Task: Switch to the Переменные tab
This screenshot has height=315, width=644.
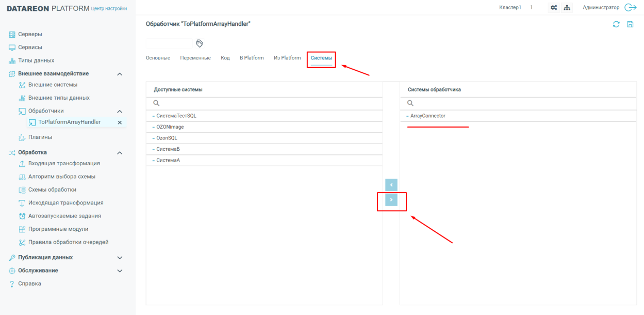Action: click(x=195, y=58)
